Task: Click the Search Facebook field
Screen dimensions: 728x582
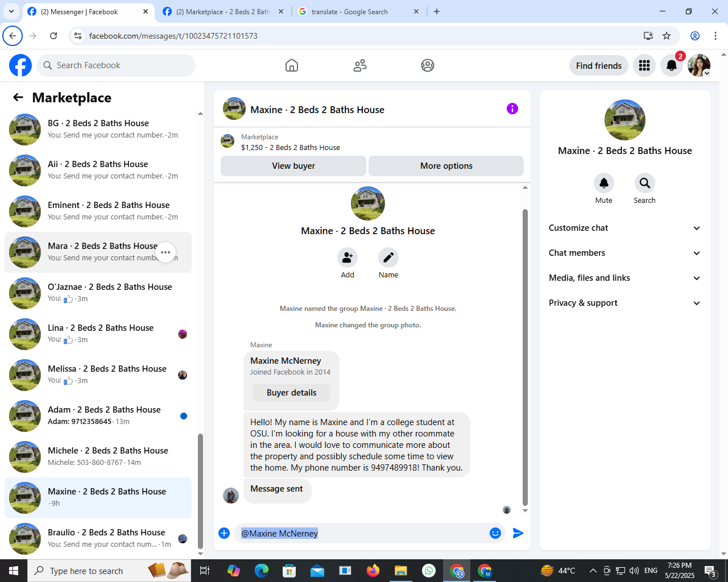Action: pos(116,65)
